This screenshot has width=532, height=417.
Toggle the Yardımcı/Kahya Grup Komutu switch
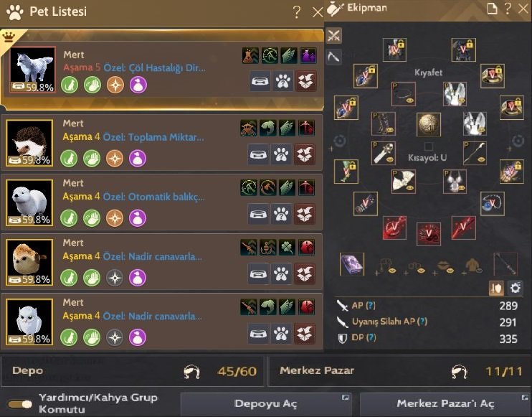point(20,404)
